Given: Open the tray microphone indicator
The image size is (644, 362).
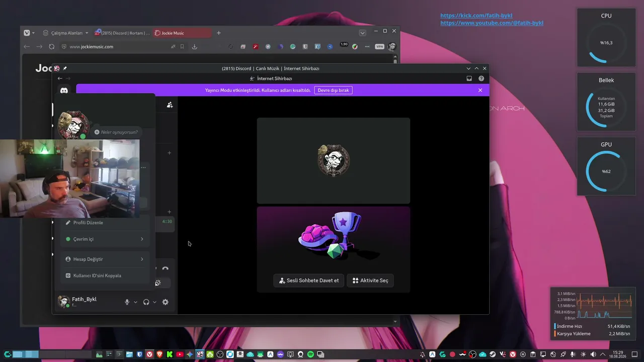Looking at the screenshot, I should (573, 354).
